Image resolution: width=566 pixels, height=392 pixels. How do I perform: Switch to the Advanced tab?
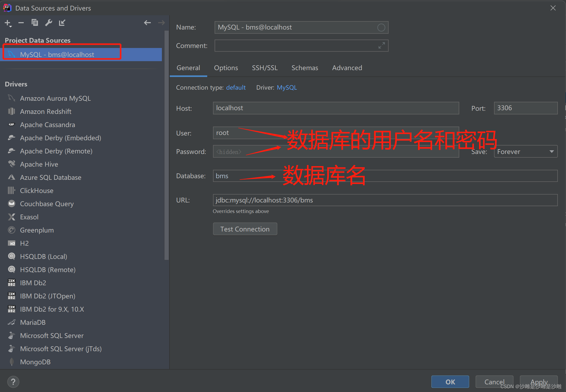[x=347, y=68]
